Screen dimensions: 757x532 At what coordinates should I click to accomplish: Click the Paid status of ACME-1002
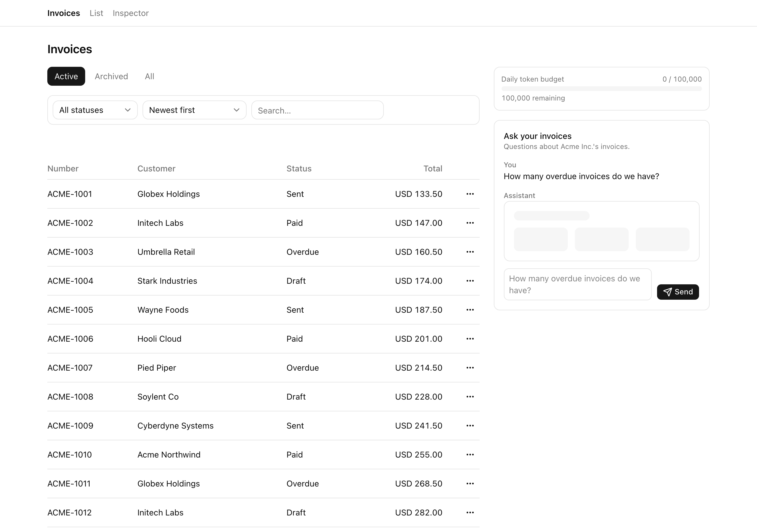(295, 223)
